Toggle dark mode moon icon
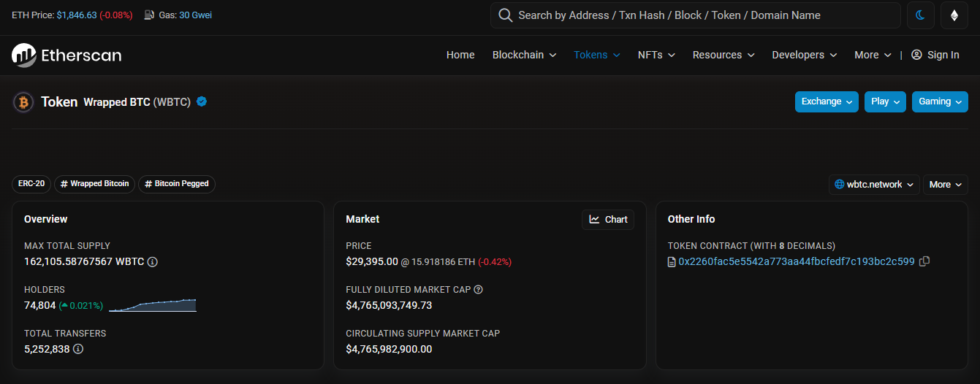The height and width of the screenshot is (384, 980). (921, 15)
